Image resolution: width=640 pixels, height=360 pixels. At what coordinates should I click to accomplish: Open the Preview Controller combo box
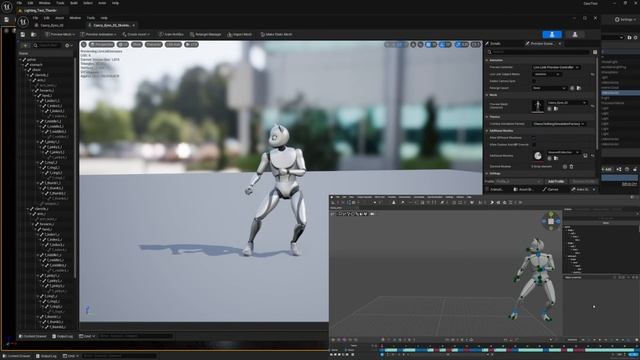(556, 67)
